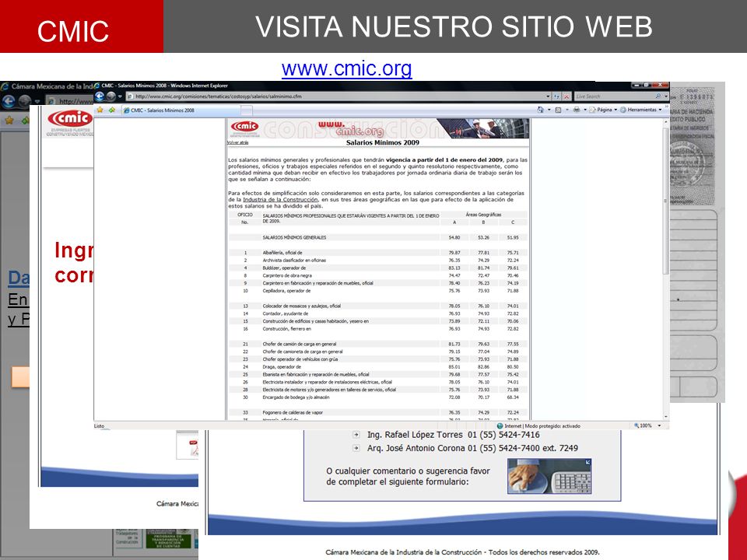
Task: Click the 'Albañilería, oficial de' row
Action: click(378, 253)
